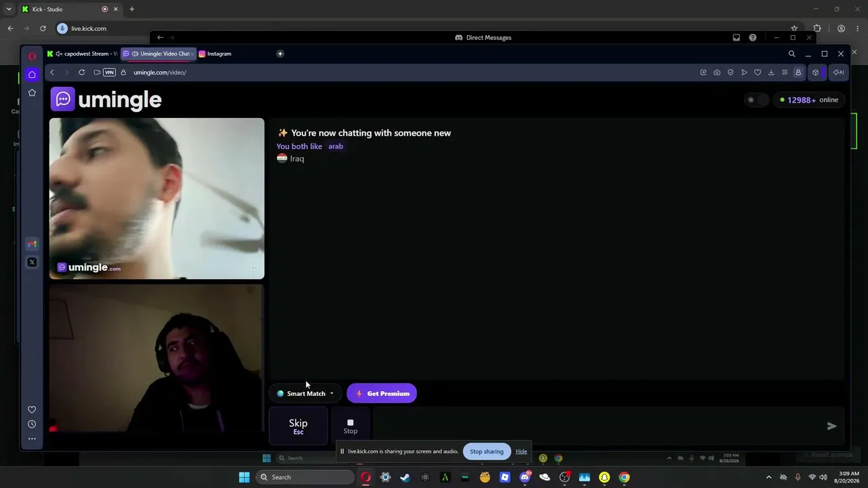This screenshot has width=868, height=488.
Task: Expand Chrome tab search dropdown
Action: (x=8, y=9)
